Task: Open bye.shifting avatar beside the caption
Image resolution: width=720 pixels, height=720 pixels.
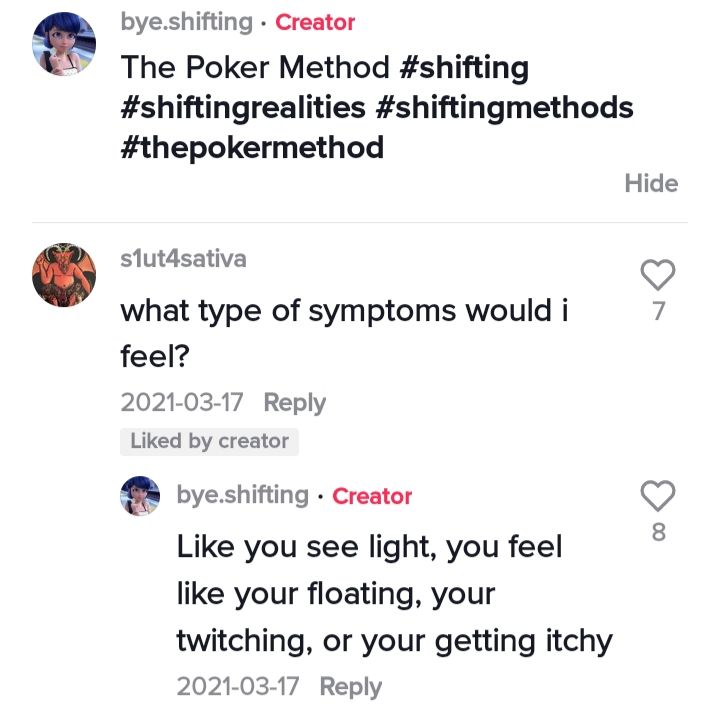Action: (64, 44)
